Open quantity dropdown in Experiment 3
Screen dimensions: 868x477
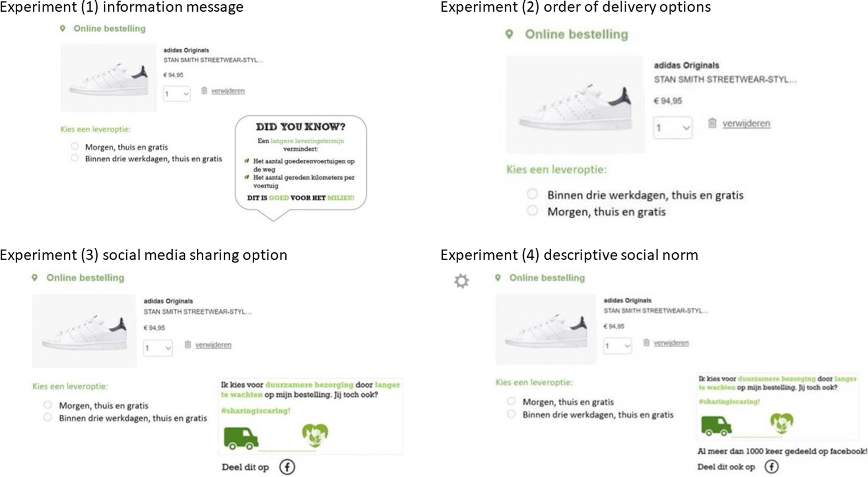point(158,348)
